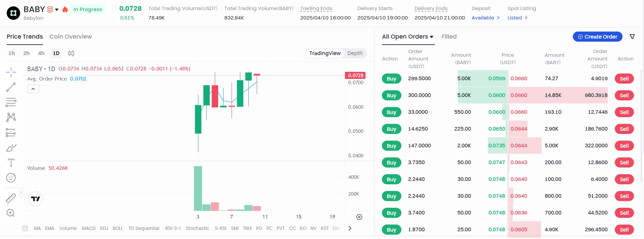Click the flame hot icon
This screenshot has width=644, height=239.
tap(65, 9)
